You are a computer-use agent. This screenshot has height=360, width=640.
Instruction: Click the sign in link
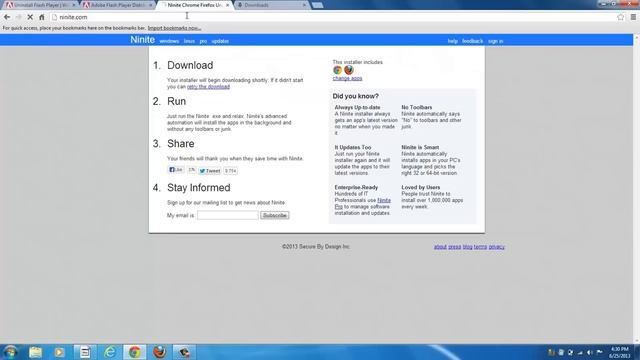[x=496, y=41]
